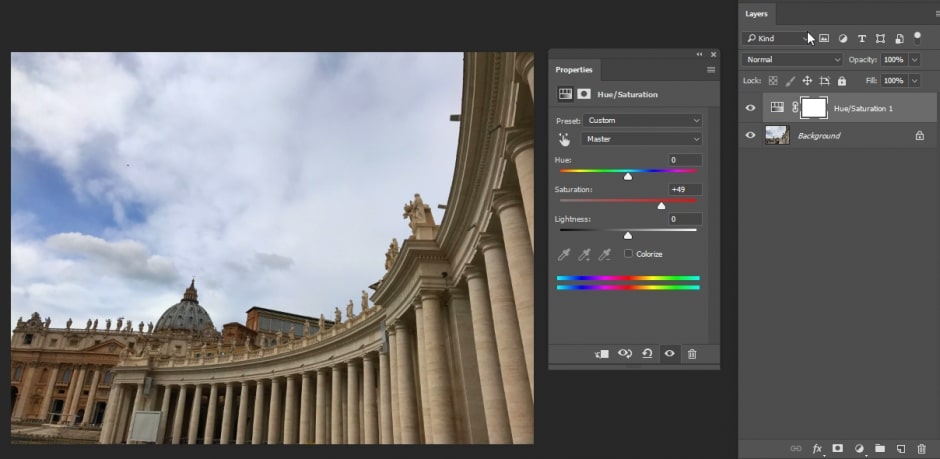This screenshot has height=459, width=940.
Task: Filter layers by type (T) icon
Action: (x=861, y=38)
